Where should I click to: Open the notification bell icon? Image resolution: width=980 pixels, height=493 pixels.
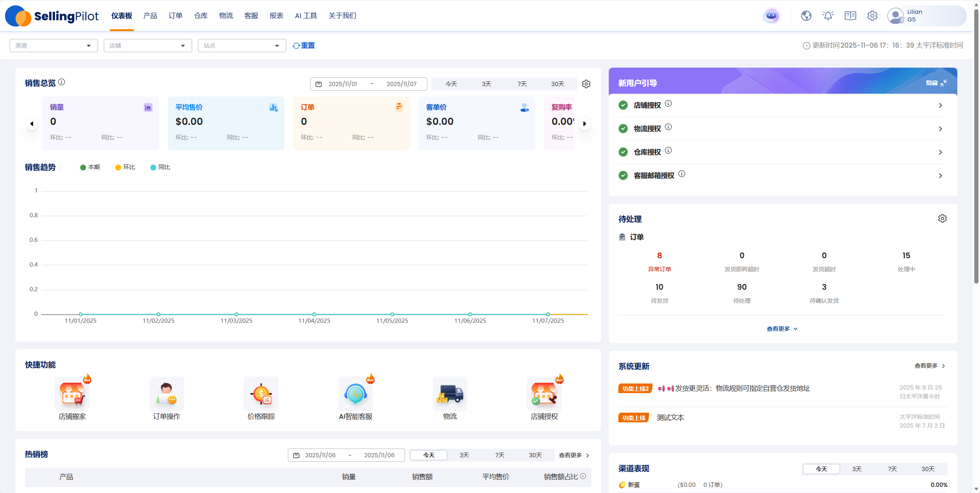pyautogui.click(x=828, y=16)
